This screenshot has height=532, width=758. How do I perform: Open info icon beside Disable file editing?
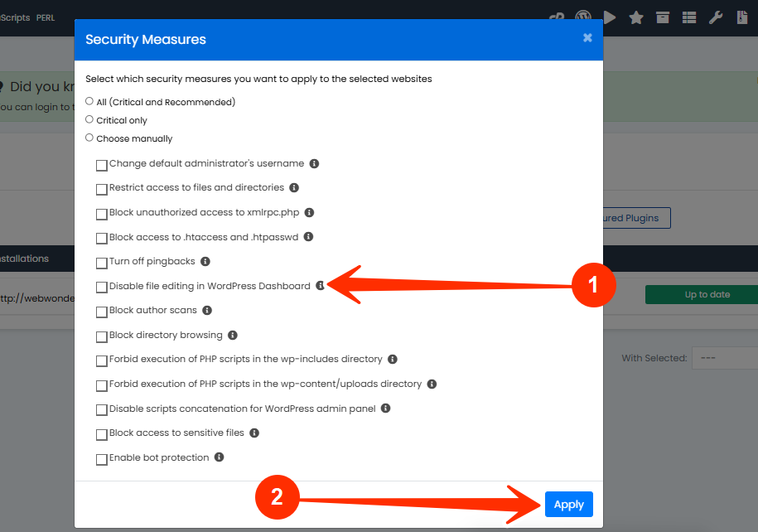pyautogui.click(x=320, y=285)
